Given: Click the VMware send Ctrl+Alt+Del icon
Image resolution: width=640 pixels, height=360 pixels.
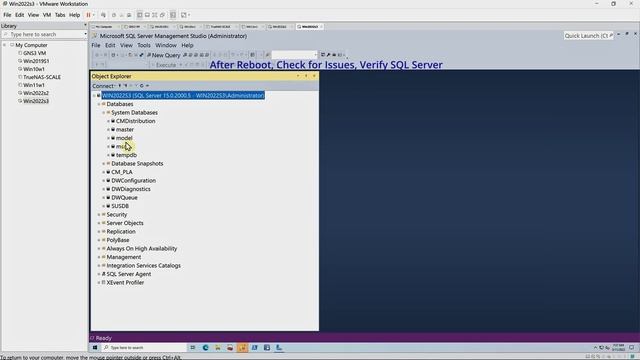Looking at the screenshot, I should 103,15.
